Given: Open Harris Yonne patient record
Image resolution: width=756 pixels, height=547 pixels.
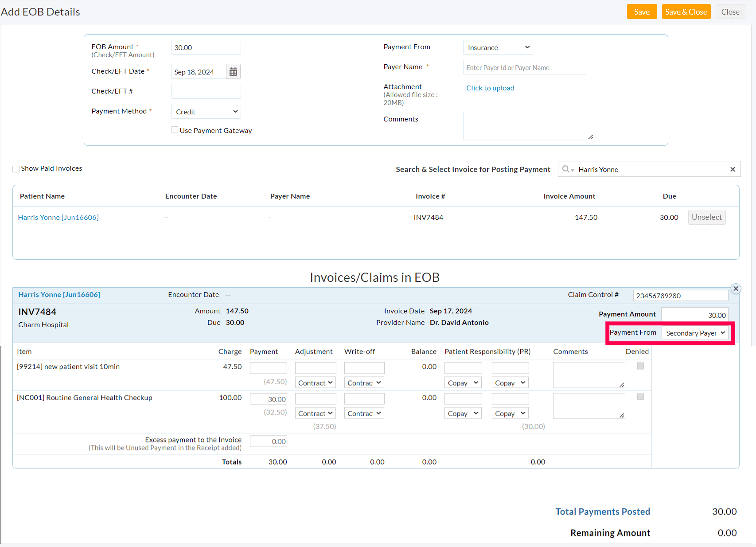Looking at the screenshot, I should [x=58, y=217].
